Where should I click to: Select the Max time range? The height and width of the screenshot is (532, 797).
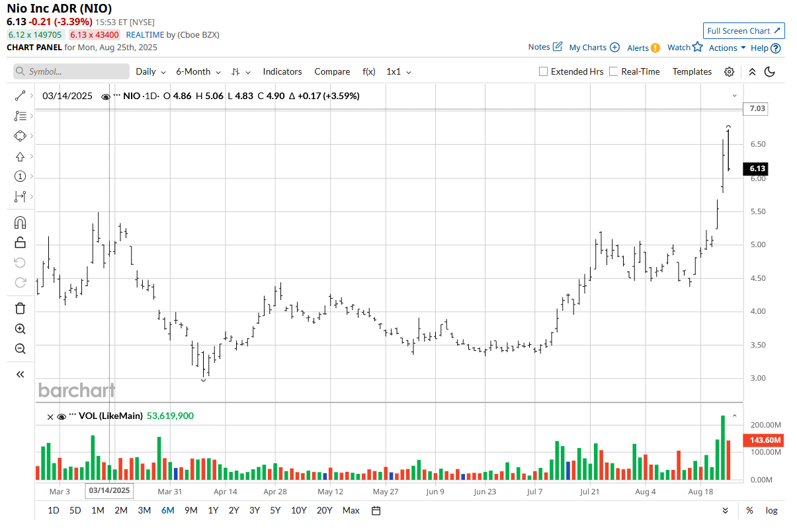[351, 510]
